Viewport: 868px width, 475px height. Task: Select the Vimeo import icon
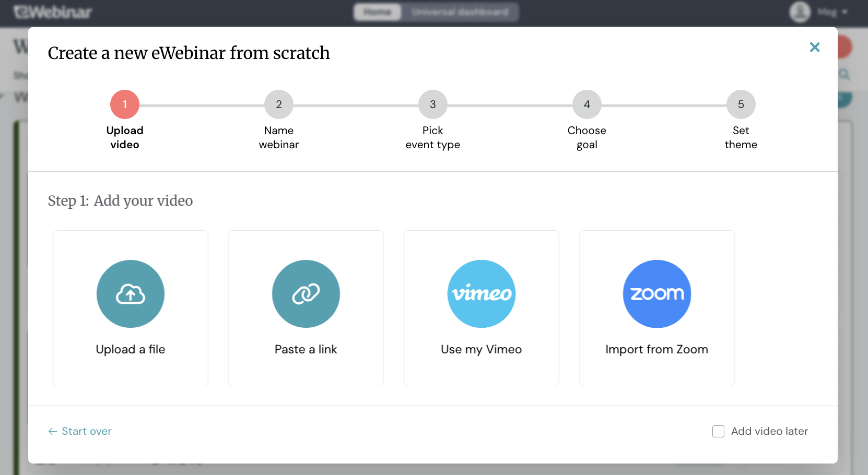pos(481,293)
